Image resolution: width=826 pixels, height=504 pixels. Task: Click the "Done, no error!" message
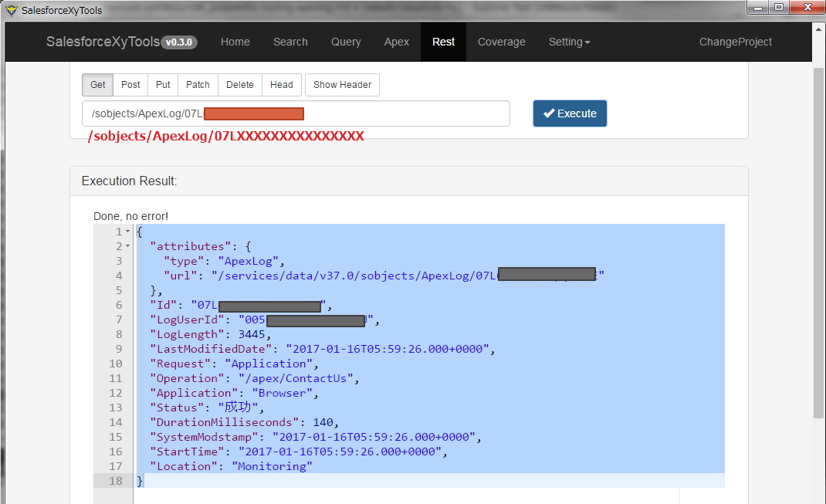click(x=130, y=216)
